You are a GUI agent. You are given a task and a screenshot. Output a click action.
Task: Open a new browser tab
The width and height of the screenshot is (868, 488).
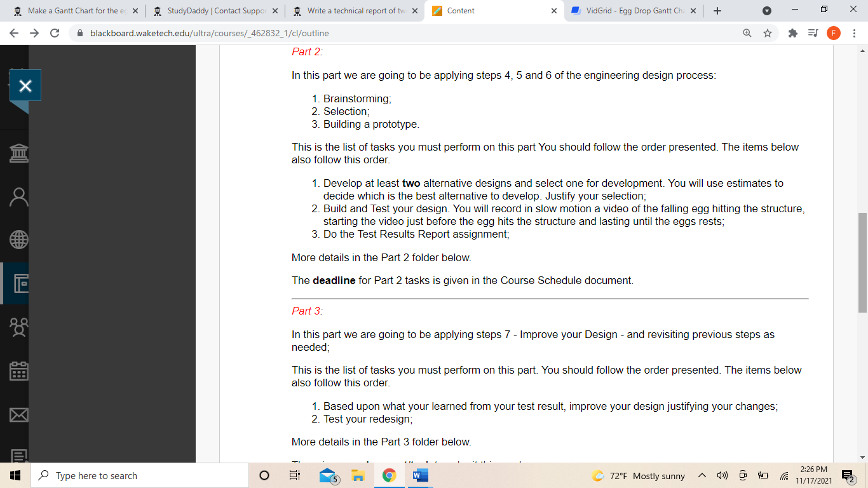[717, 11]
